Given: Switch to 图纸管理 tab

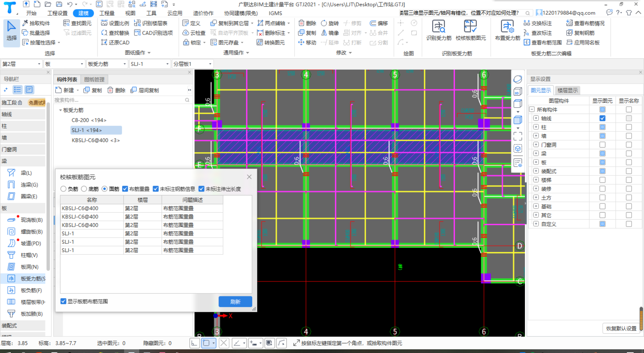Looking at the screenshot, I should pyautogui.click(x=94, y=79).
